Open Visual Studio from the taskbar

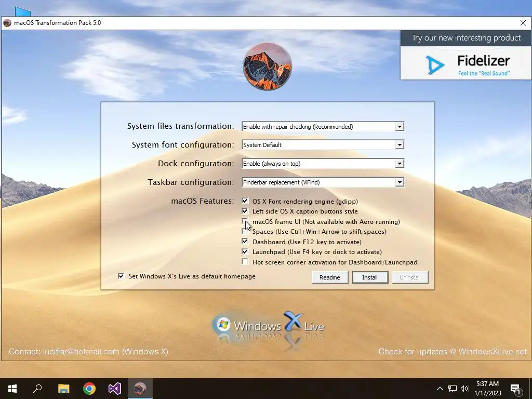[115, 389]
